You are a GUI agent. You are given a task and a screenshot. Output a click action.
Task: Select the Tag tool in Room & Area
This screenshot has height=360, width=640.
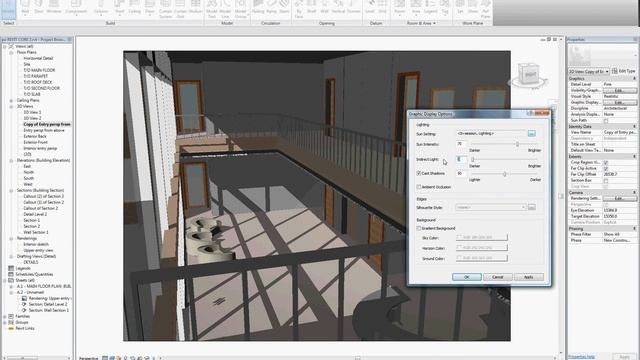click(445, 8)
